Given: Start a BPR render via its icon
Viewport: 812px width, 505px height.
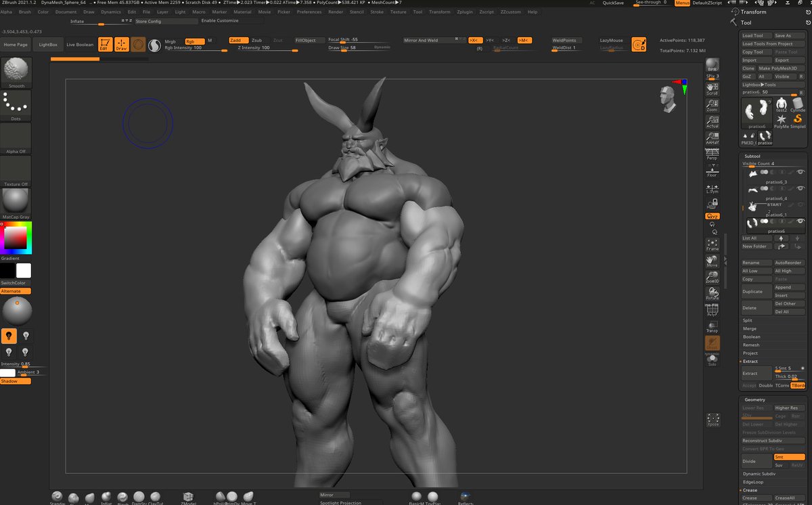Looking at the screenshot, I should coord(712,66).
